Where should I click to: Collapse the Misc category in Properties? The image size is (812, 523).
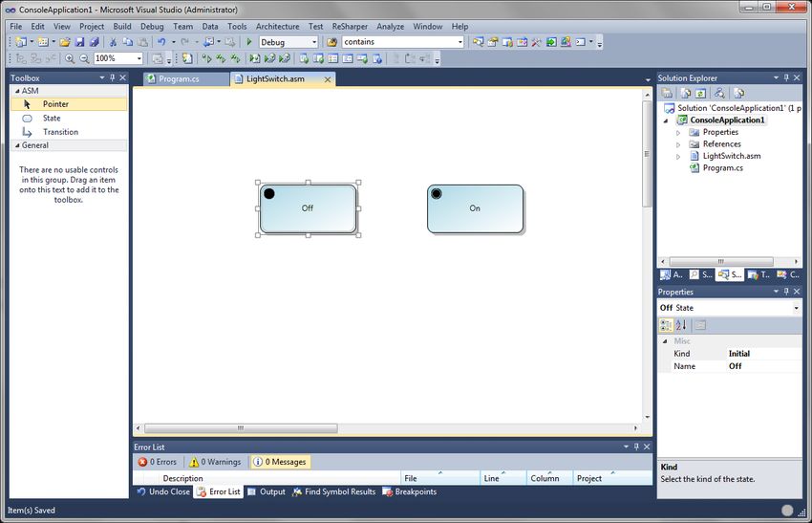[665, 341]
